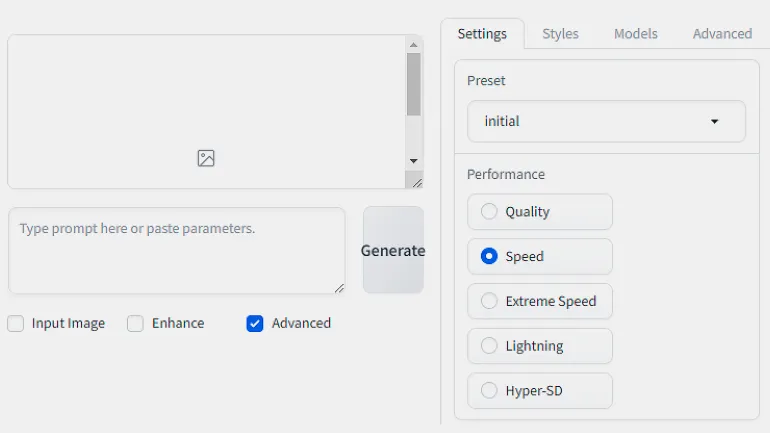Viewport: 770px width, 433px height.
Task: Click the gallery scrollbar up arrow
Action: (x=414, y=44)
